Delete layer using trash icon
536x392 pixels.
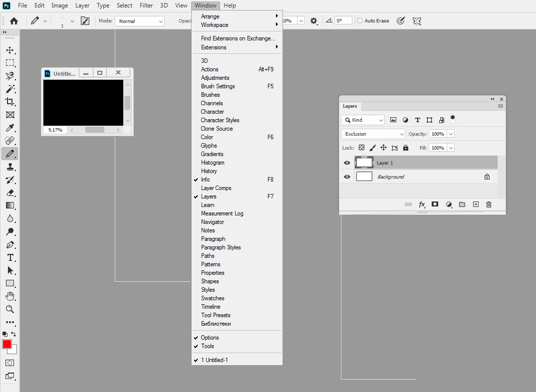[x=489, y=204]
